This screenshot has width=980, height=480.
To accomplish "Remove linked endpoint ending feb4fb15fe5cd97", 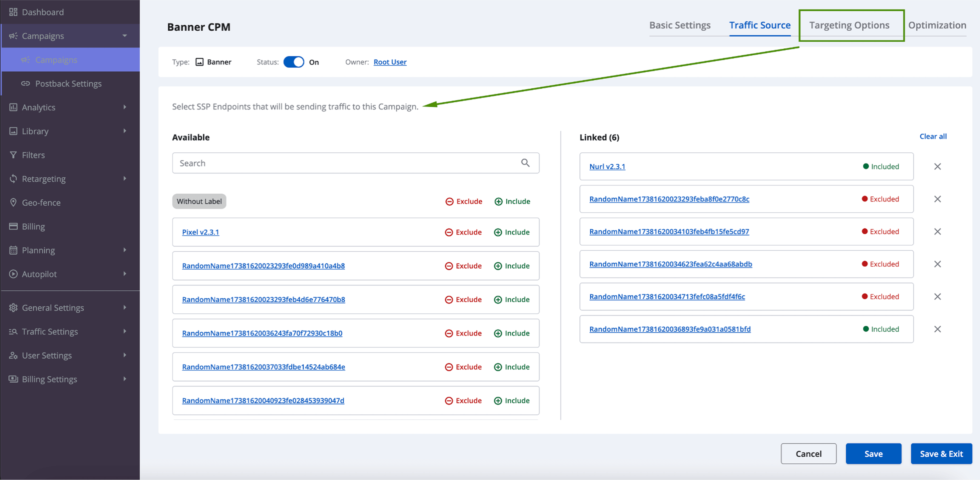I will tap(937, 231).
